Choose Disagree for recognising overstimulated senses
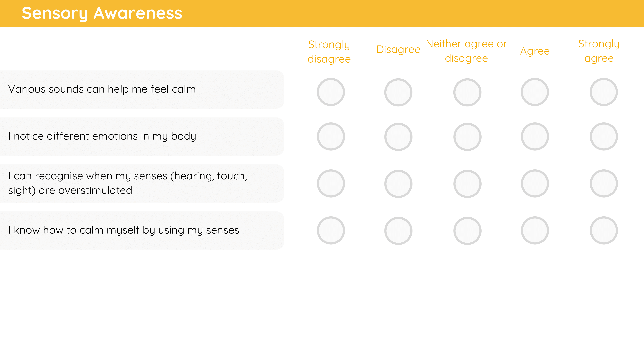 pyautogui.click(x=398, y=184)
